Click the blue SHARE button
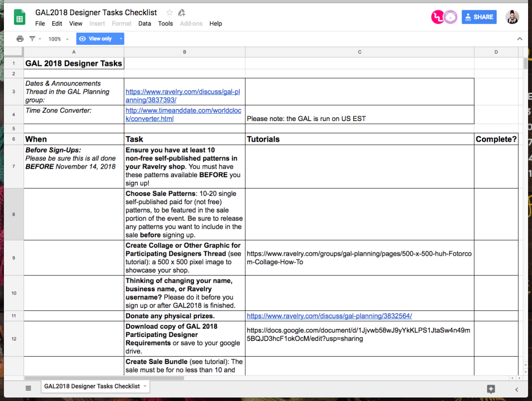The height and width of the screenshot is (401, 532). 479,17
